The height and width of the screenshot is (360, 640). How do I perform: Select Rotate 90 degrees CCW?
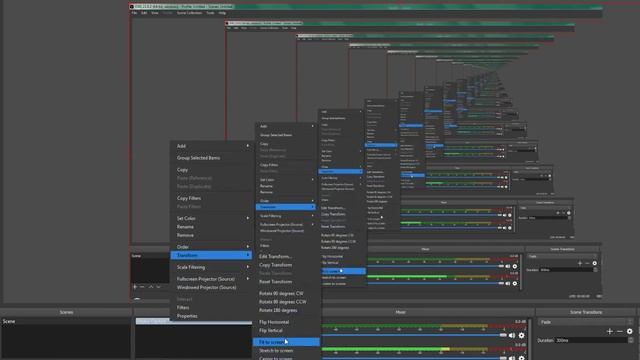(282, 302)
